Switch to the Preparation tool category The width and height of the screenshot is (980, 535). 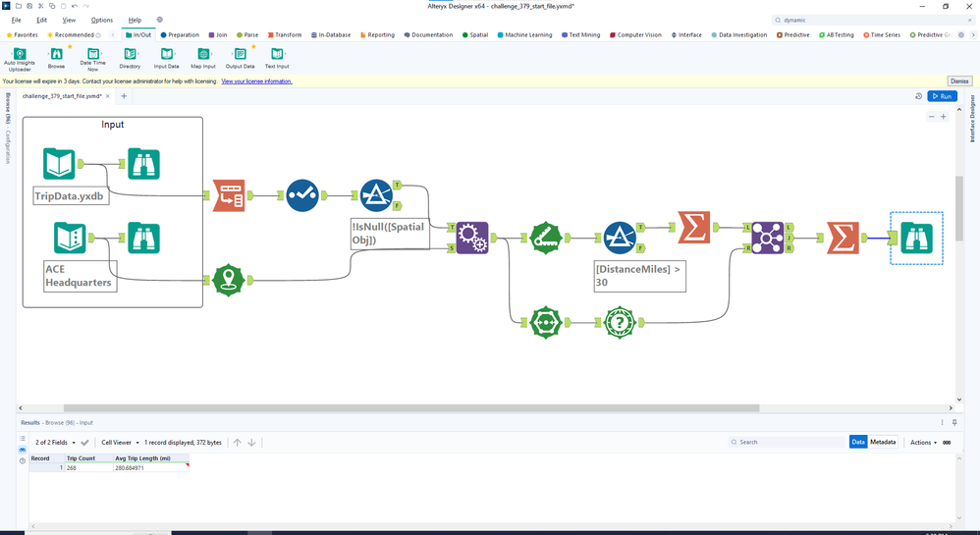coord(180,35)
